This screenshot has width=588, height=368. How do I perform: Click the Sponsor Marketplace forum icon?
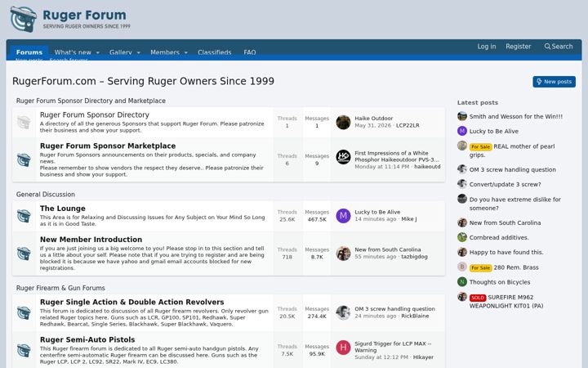[24, 160]
